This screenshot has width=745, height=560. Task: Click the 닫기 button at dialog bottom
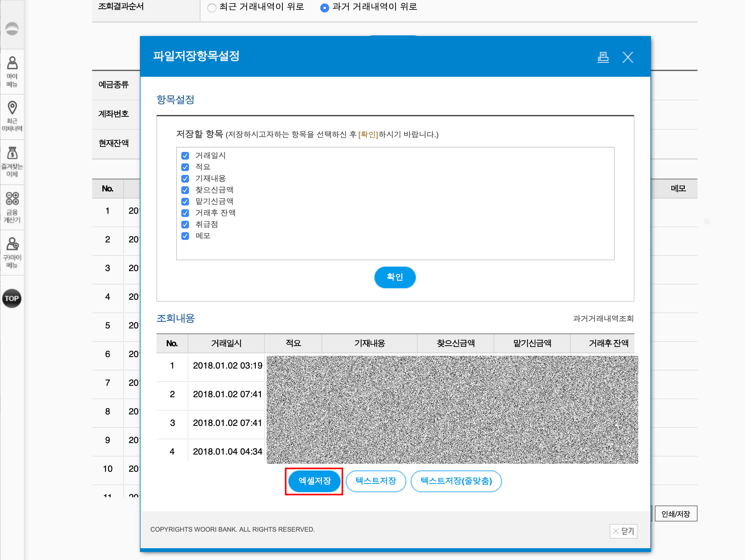click(x=623, y=531)
